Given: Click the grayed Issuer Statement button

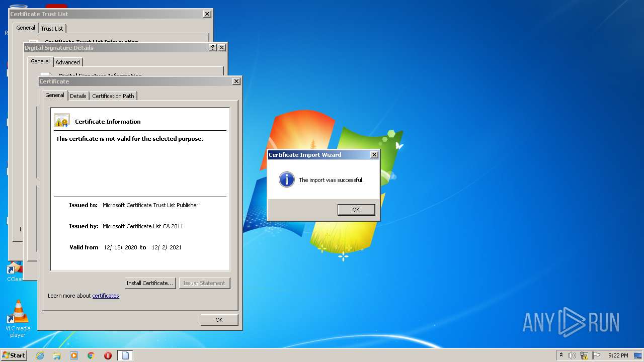Looking at the screenshot, I should point(204,283).
